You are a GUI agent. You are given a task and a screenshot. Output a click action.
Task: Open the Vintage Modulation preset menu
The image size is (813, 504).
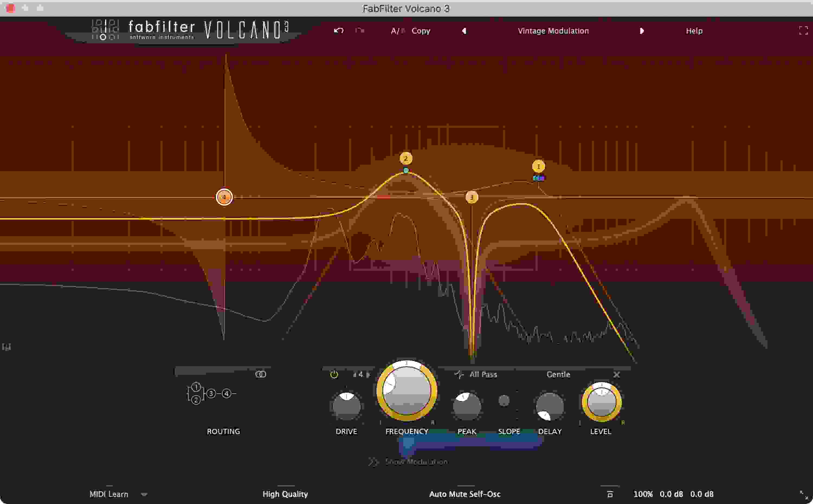click(x=553, y=31)
